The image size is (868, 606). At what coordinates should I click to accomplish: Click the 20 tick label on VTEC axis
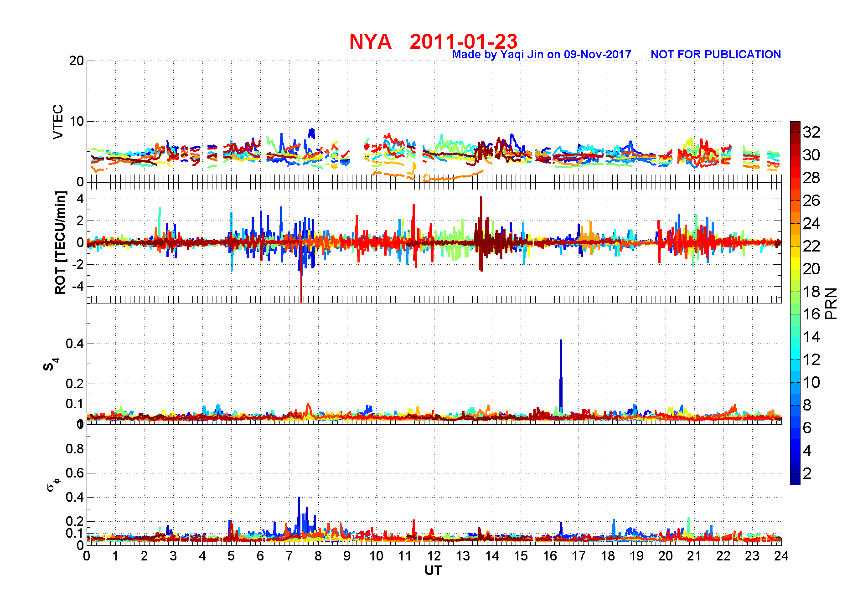tap(77, 61)
